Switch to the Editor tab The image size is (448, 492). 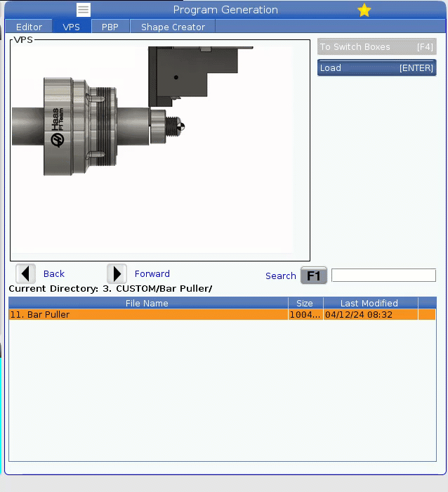[x=29, y=27]
